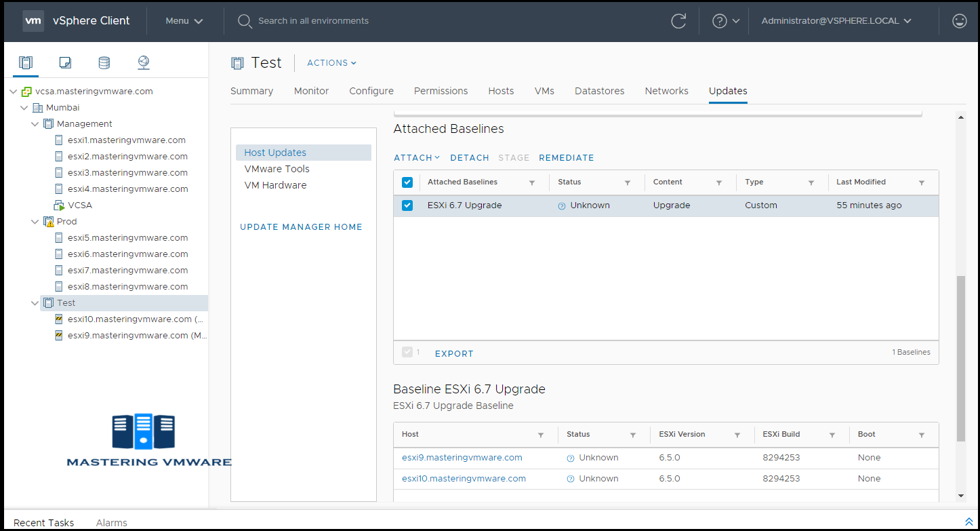This screenshot has height=531, width=980.
Task: Switch to the Monitor tab
Action: 311,91
